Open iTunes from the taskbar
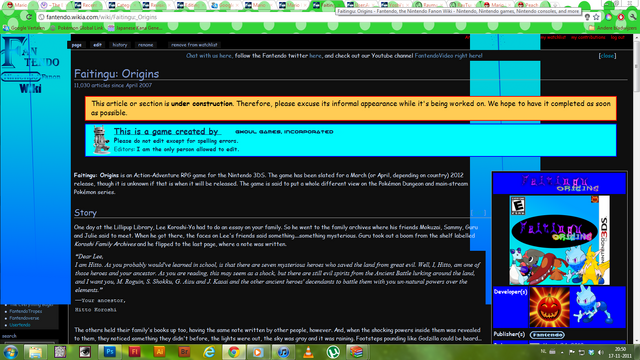Viewport: 640px width, 360px height. pyautogui.click(x=283, y=352)
